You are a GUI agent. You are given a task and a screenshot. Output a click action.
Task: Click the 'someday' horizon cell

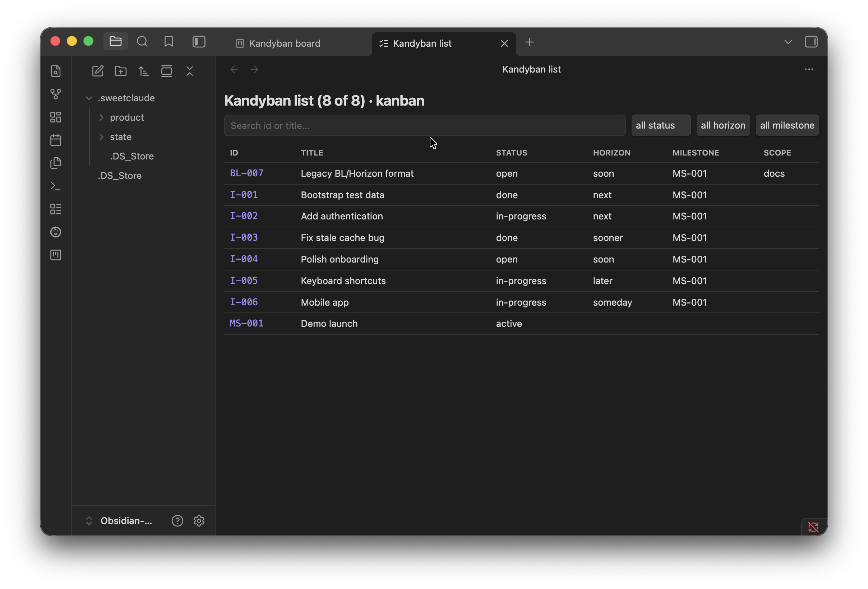point(613,302)
